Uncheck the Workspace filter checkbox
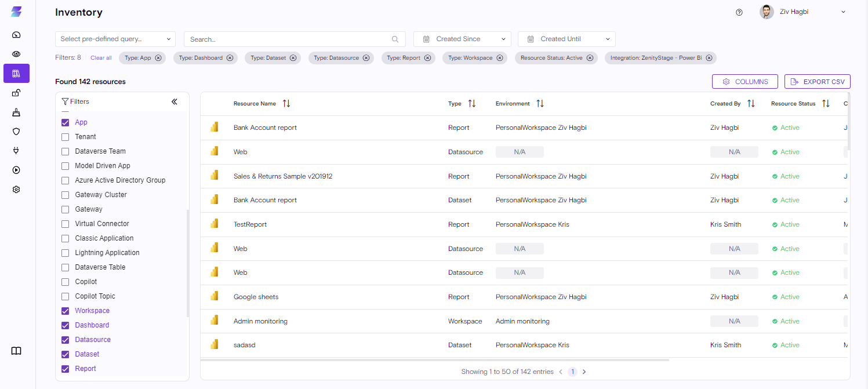The image size is (868, 389). [x=66, y=311]
